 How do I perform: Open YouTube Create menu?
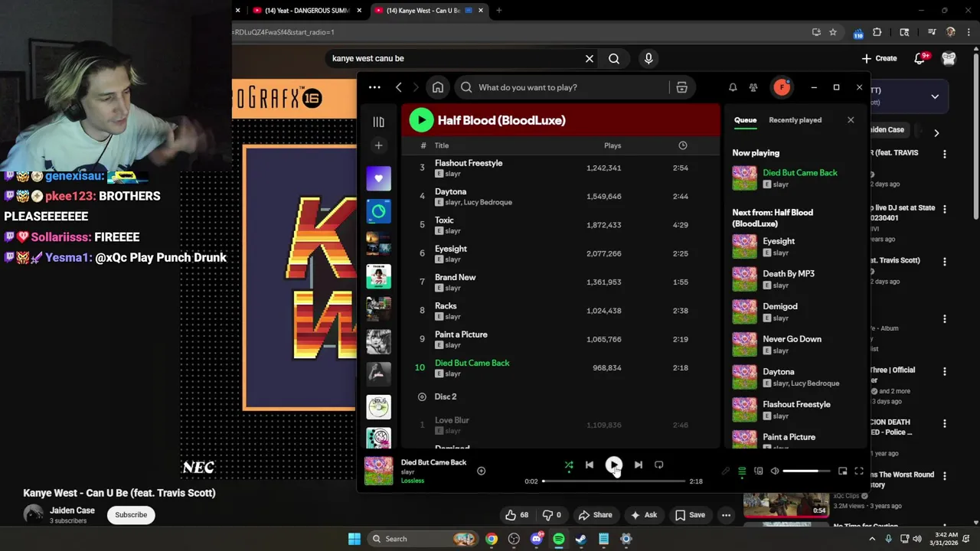point(879,58)
